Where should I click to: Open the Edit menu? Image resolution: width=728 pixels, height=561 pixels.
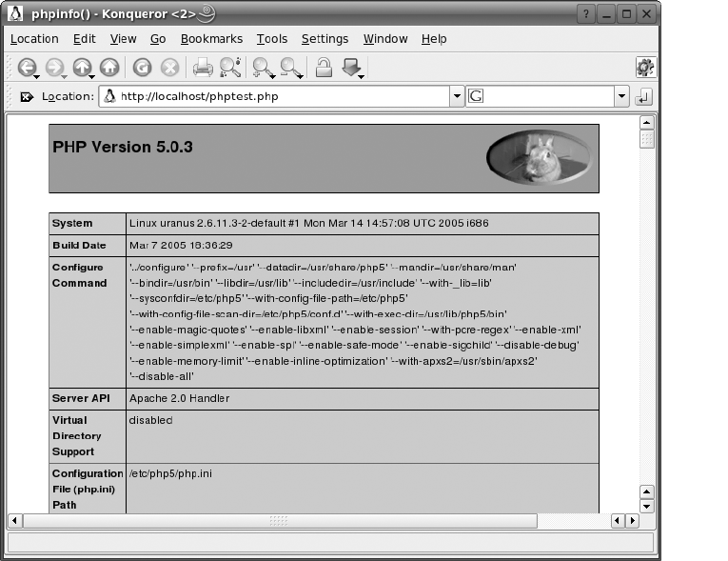click(84, 39)
